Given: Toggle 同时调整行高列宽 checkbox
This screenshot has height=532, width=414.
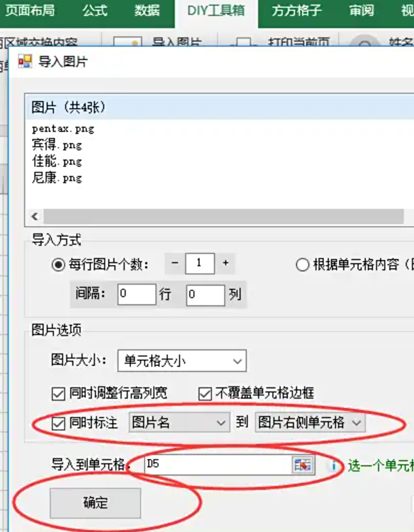Looking at the screenshot, I should pyautogui.click(x=58, y=394).
